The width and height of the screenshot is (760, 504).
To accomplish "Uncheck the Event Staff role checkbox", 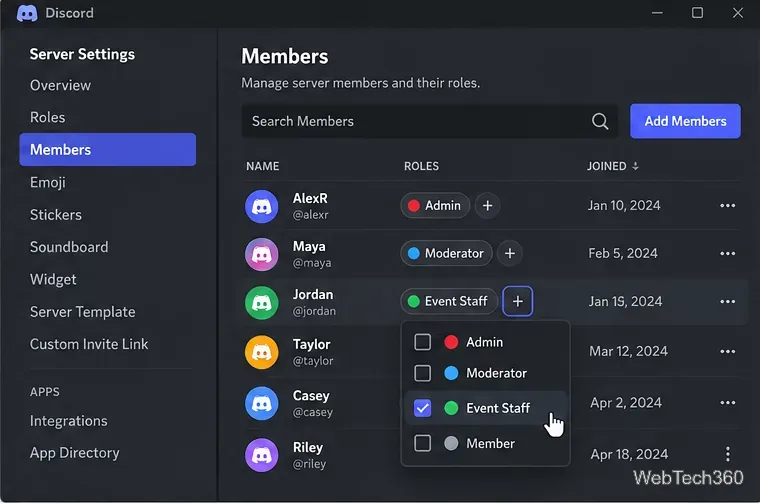I will (x=422, y=408).
